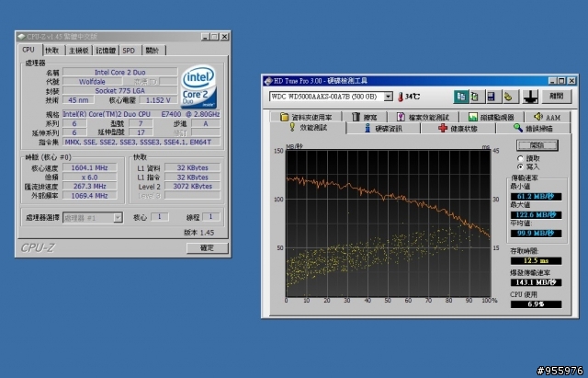Click the HD Tune Pro title bar icon

click(x=267, y=81)
